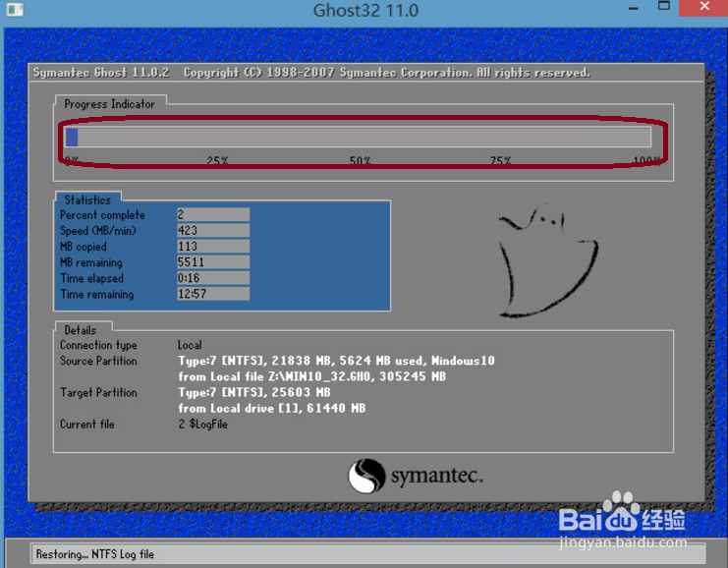Click the Ghost32 app icon in title bar
Viewport: 728px width, 568px height.
click(x=15, y=9)
